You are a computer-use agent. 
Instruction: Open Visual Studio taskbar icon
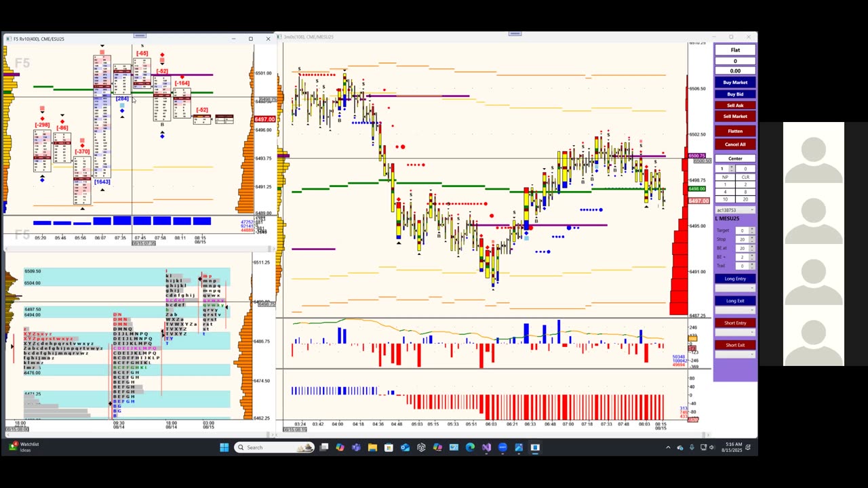click(x=486, y=447)
